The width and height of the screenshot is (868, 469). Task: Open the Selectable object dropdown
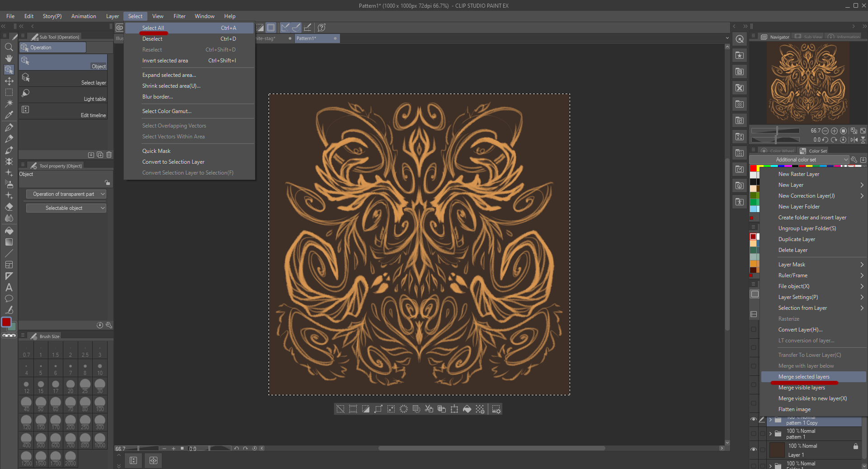[66, 208]
